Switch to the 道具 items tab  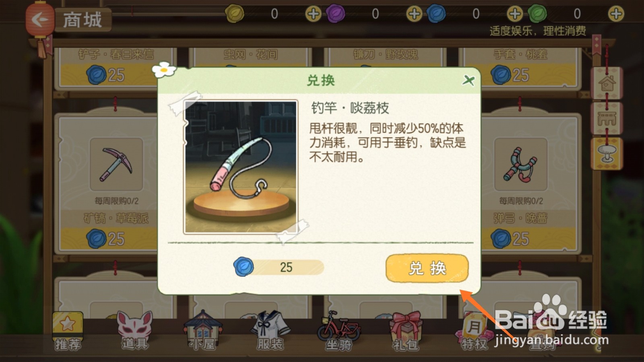(135, 331)
